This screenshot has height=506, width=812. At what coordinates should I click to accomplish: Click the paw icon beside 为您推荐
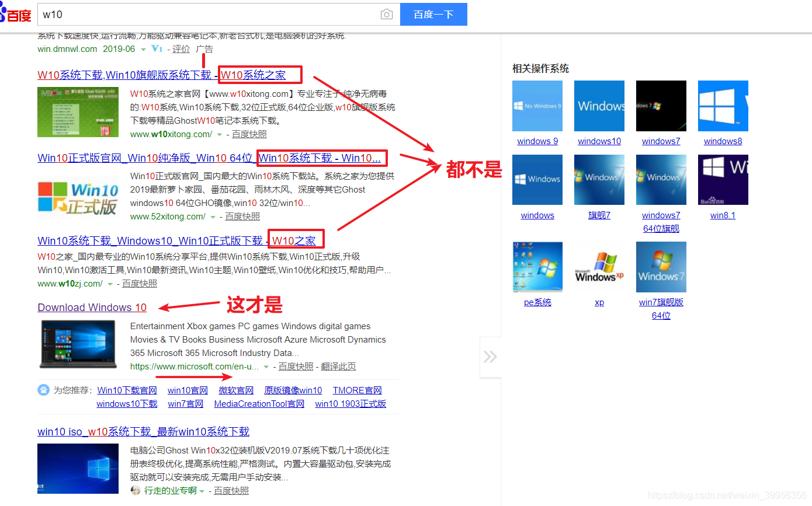coord(43,390)
